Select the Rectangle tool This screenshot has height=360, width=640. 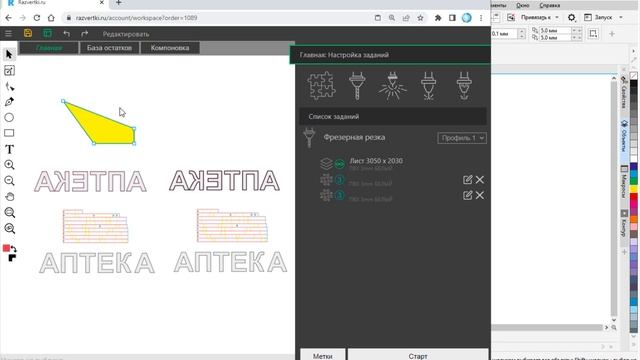pyautogui.click(x=9, y=133)
